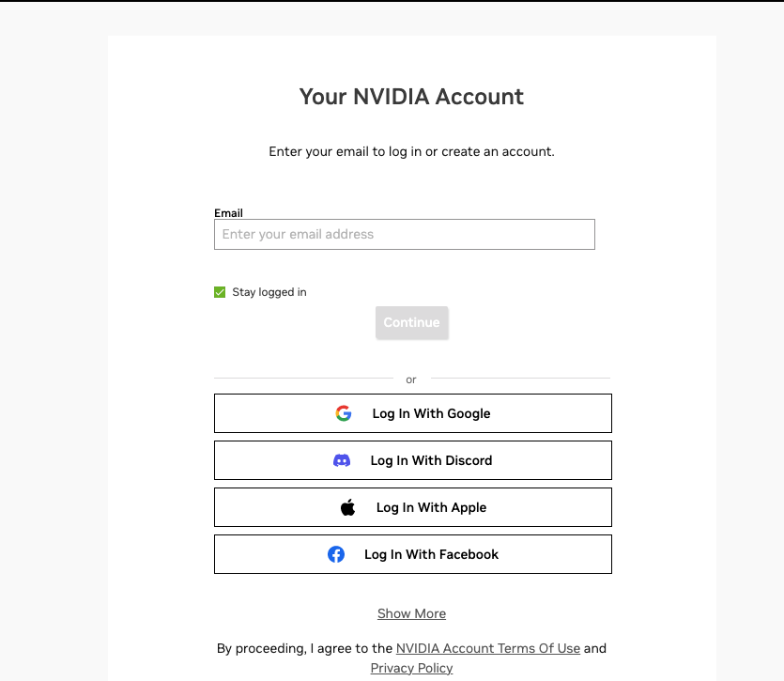
Task: Click the 'or' divider text
Action: pyautogui.click(x=411, y=379)
